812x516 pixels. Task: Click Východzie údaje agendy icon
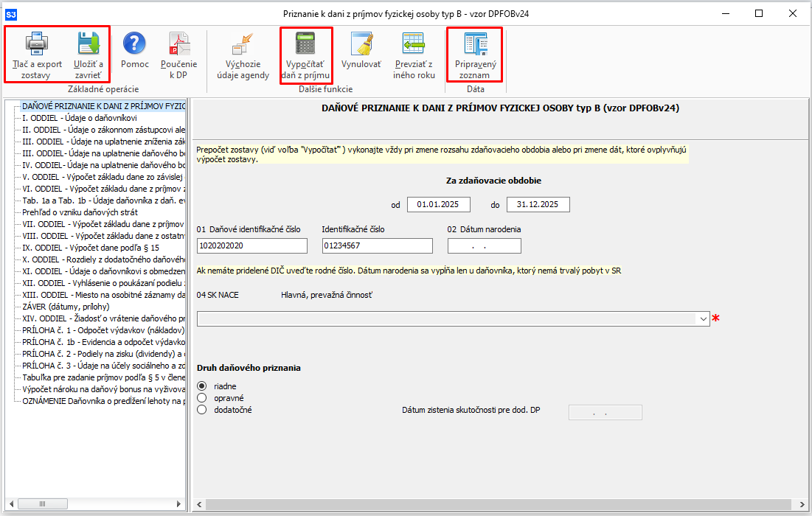[243, 46]
